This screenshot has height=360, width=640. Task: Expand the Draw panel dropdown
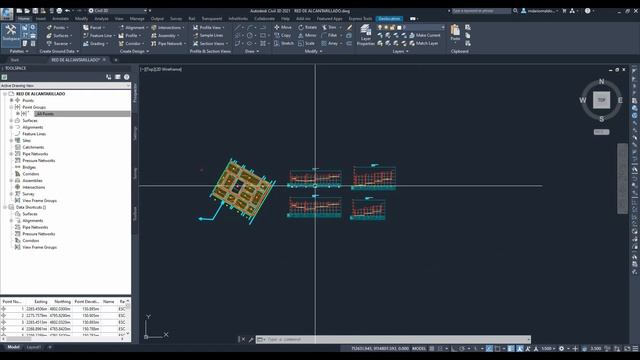point(251,51)
